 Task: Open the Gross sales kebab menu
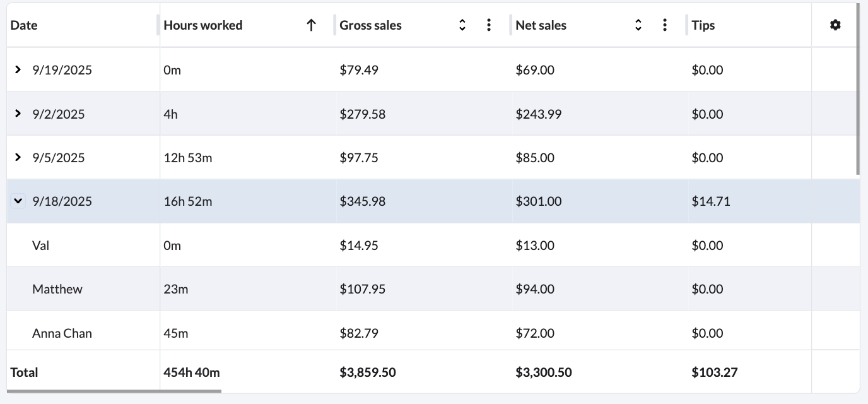pos(488,24)
